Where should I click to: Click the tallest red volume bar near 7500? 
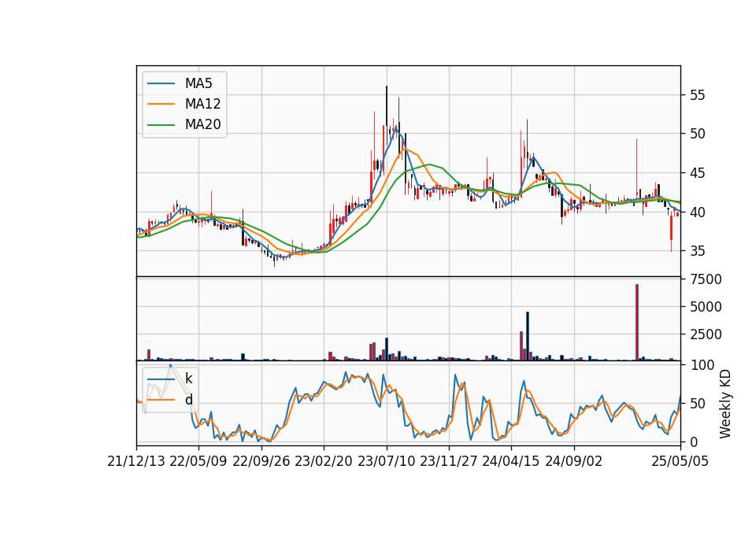coord(637,323)
